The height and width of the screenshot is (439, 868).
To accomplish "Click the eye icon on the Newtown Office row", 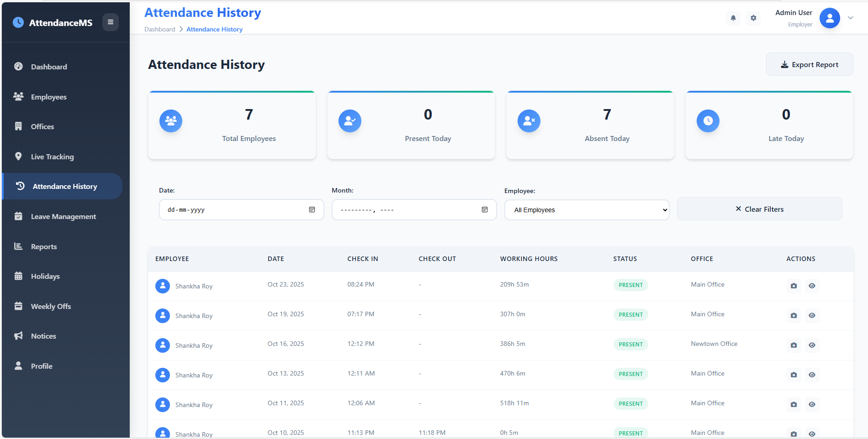I will tap(812, 345).
